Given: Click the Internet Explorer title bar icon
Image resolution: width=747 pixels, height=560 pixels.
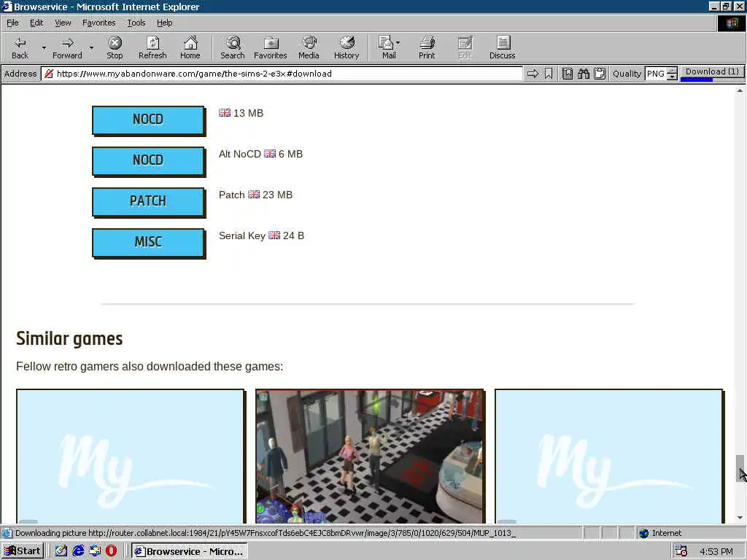Looking at the screenshot, I should 6,7.
